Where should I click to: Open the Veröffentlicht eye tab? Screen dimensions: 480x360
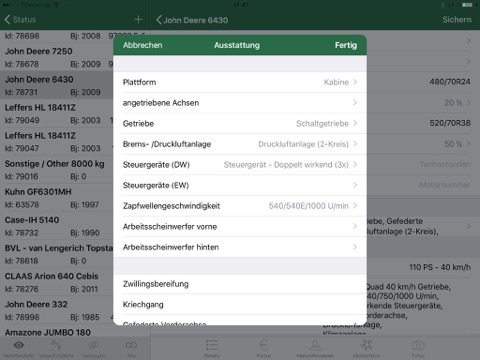(19, 348)
